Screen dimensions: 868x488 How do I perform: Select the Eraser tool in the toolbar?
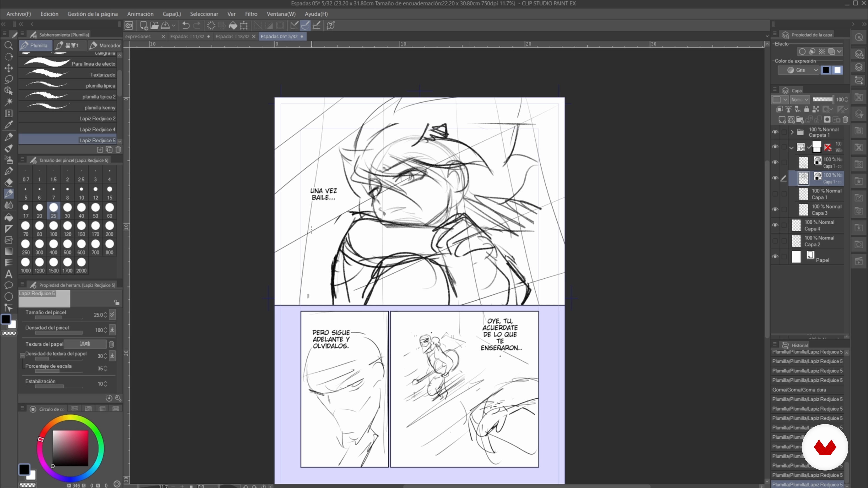click(x=9, y=182)
